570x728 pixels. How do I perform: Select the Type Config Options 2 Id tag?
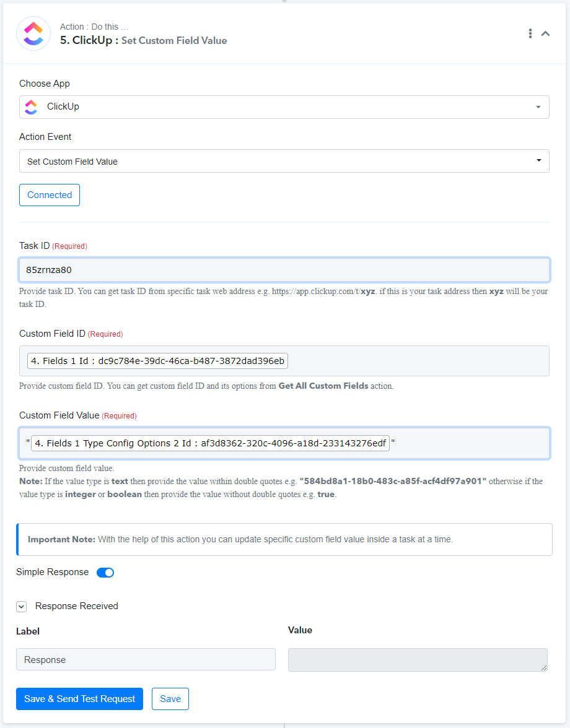click(210, 443)
